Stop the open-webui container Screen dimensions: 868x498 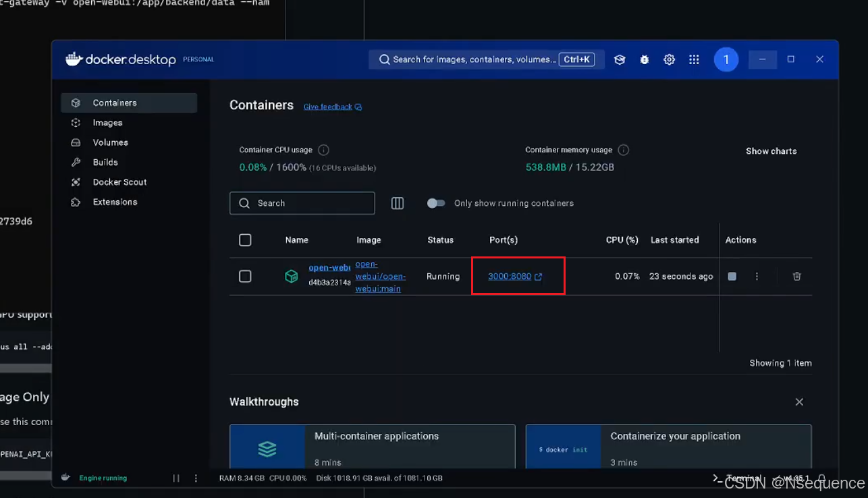(x=732, y=277)
